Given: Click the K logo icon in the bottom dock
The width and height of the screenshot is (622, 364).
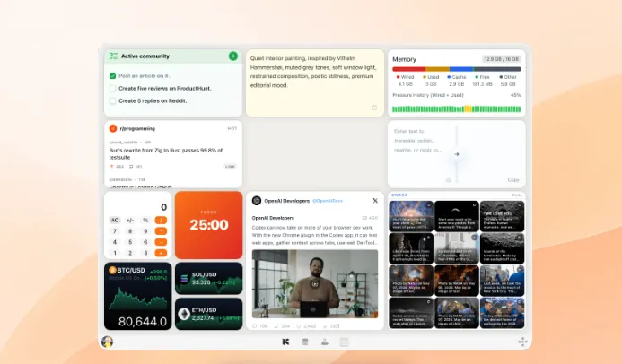Looking at the screenshot, I should [285, 342].
